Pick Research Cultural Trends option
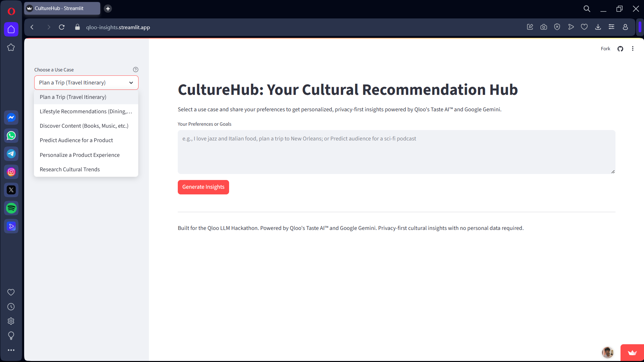644x362 pixels. pyautogui.click(x=70, y=169)
